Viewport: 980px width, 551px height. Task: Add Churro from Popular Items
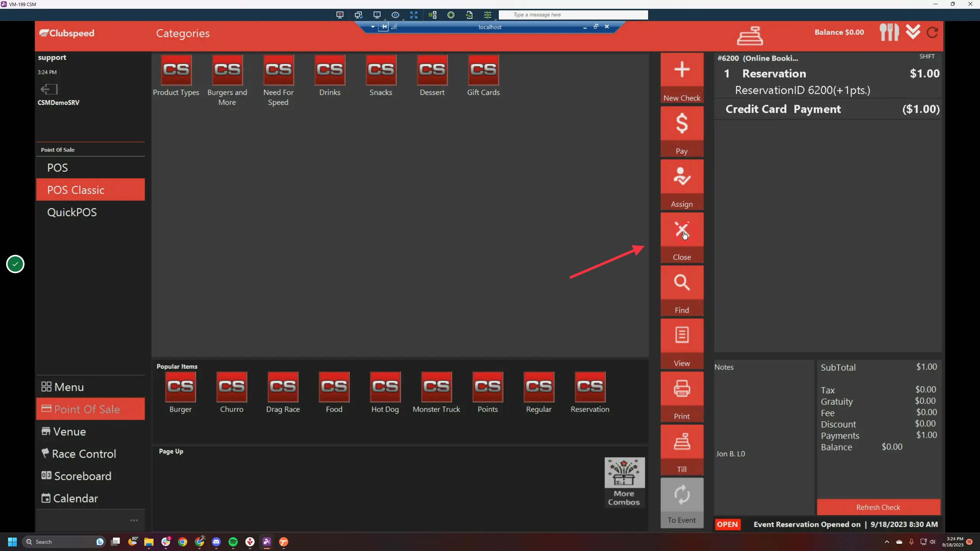click(x=232, y=393)
